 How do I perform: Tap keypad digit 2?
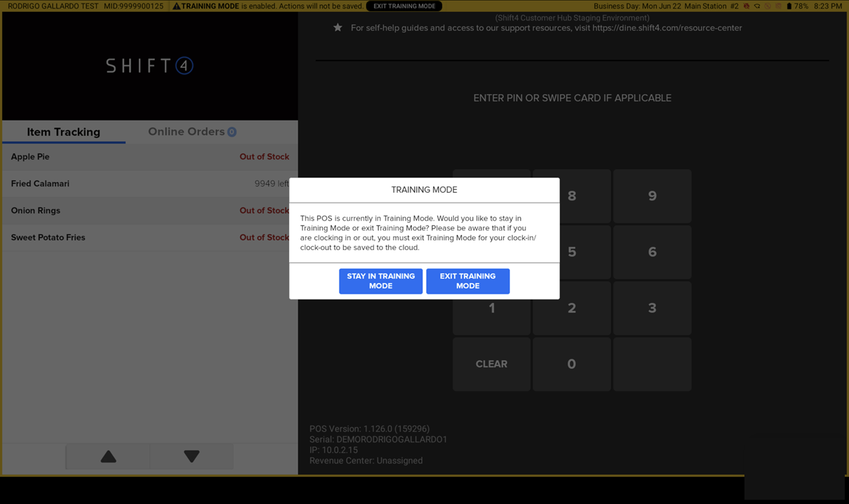click(572, 309)
